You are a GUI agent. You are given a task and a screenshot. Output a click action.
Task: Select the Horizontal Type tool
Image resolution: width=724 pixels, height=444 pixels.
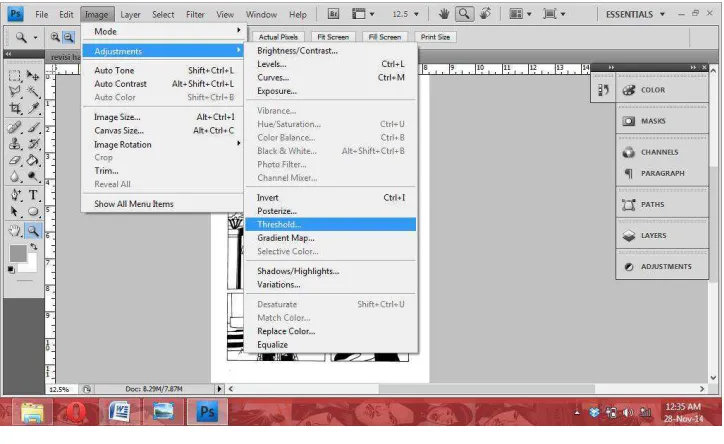[x=33, y=195]
